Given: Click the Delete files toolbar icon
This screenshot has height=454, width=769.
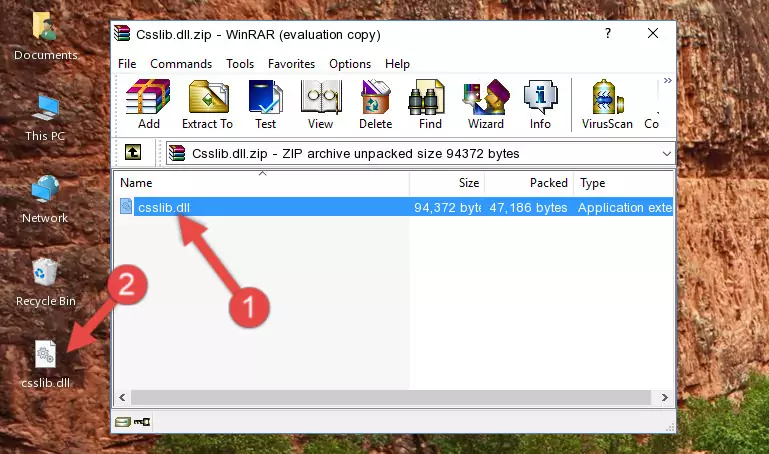Looking at the screenshot, I should (376, 104).
